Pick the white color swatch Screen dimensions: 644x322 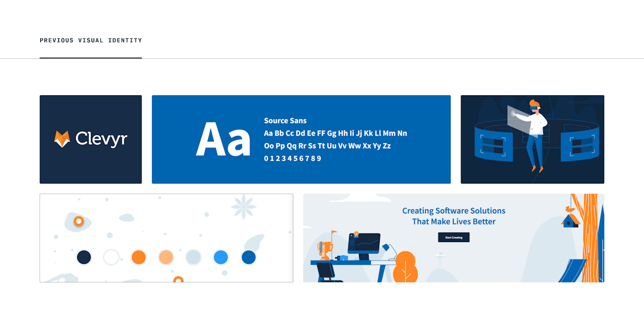[111, 257]
